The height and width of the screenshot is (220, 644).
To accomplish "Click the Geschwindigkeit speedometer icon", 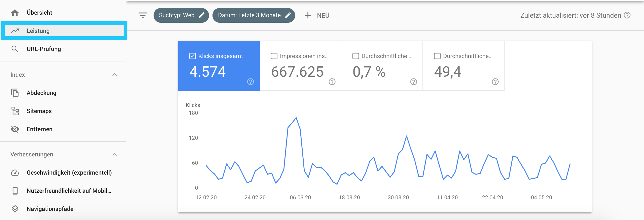I will coord(15,173).
